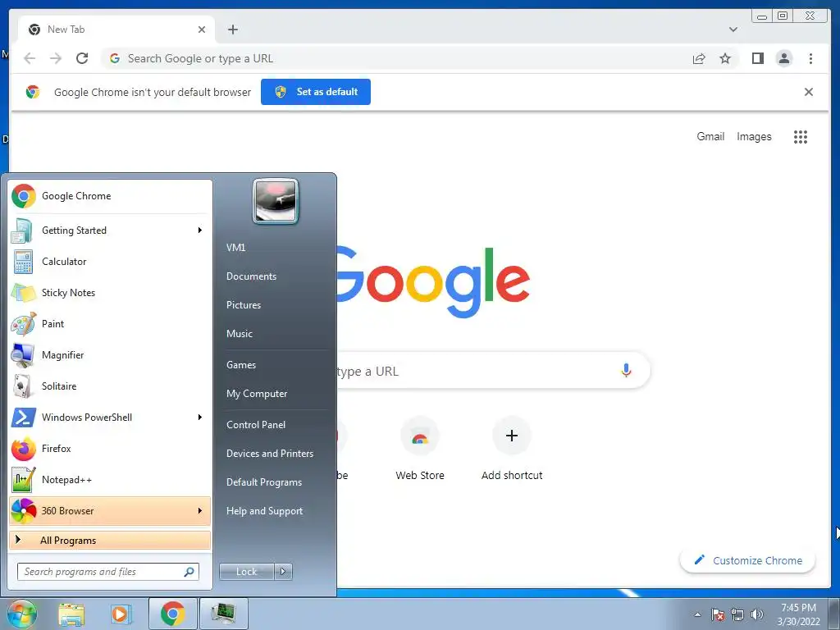Viewport: 840px width, 630px height.
Task: Click the Lock button
Action: point(246,572)
